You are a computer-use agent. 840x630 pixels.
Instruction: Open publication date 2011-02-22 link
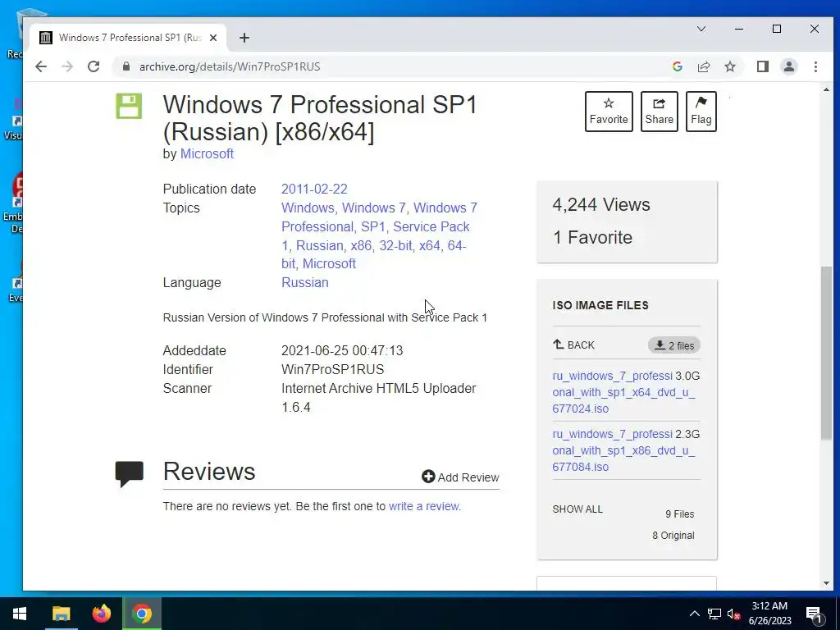click(314, 189)
